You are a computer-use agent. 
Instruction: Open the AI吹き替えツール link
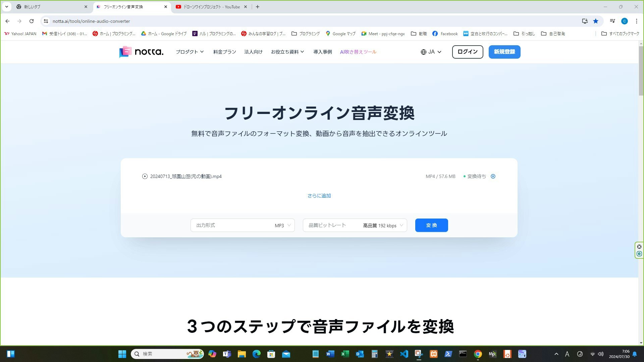click(x=358, y=52)
